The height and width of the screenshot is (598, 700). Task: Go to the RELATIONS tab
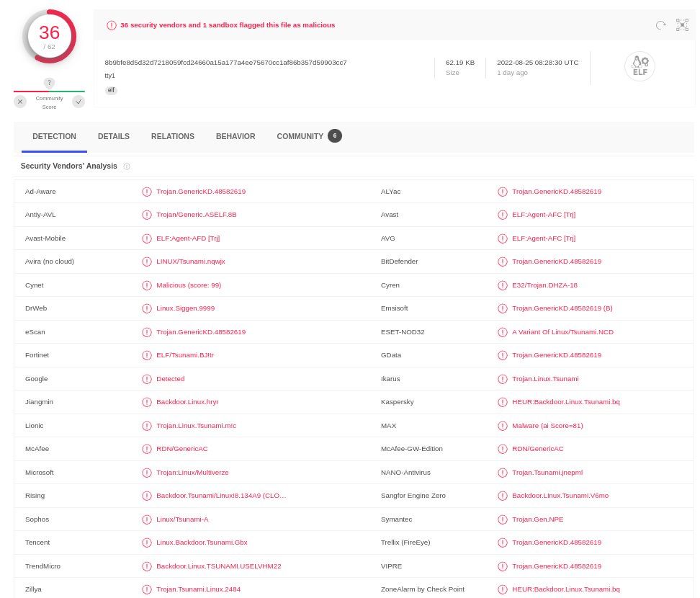pyautogui.click(x=173, y=136)
